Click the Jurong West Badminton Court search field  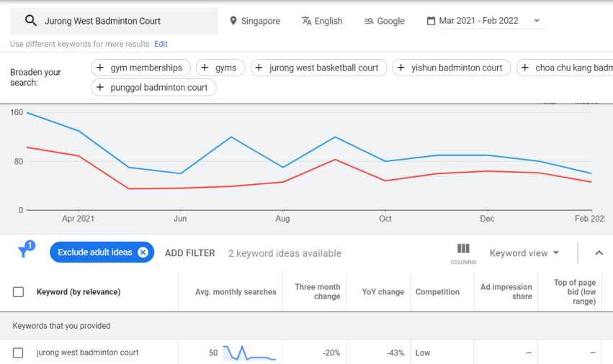tap(113, 21)
